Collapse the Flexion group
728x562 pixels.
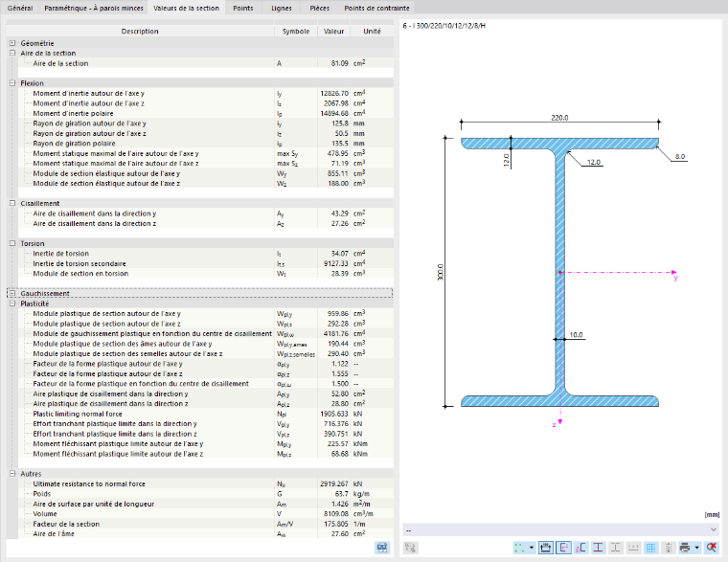(12, 83)
